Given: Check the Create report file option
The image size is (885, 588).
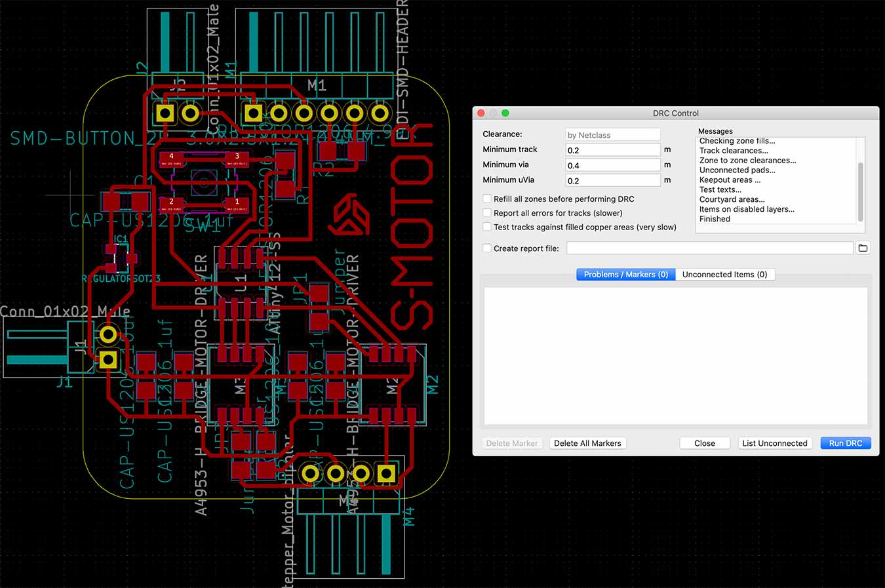Looking at the screenshot, I should [x=487, y=248].
